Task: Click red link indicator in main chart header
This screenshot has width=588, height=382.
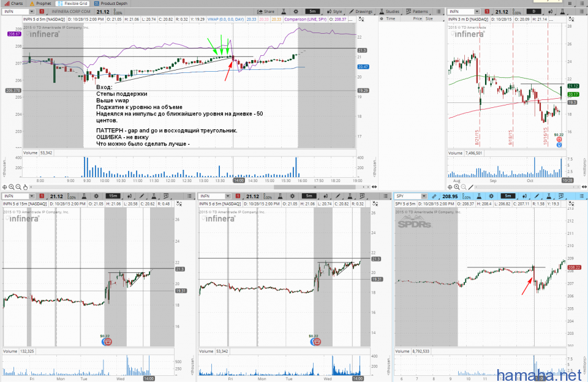Action: pos(42,12)
